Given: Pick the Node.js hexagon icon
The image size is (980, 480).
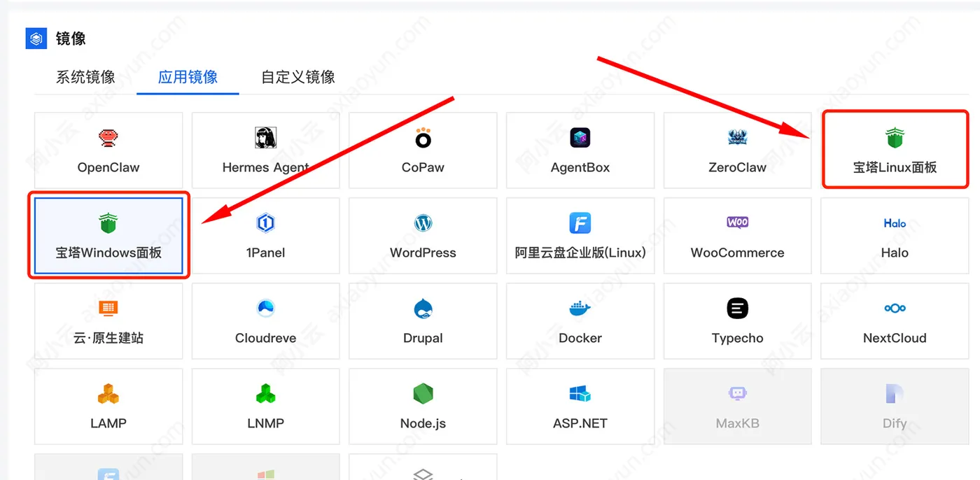Looking at the screenshot, I should point(423,393).
